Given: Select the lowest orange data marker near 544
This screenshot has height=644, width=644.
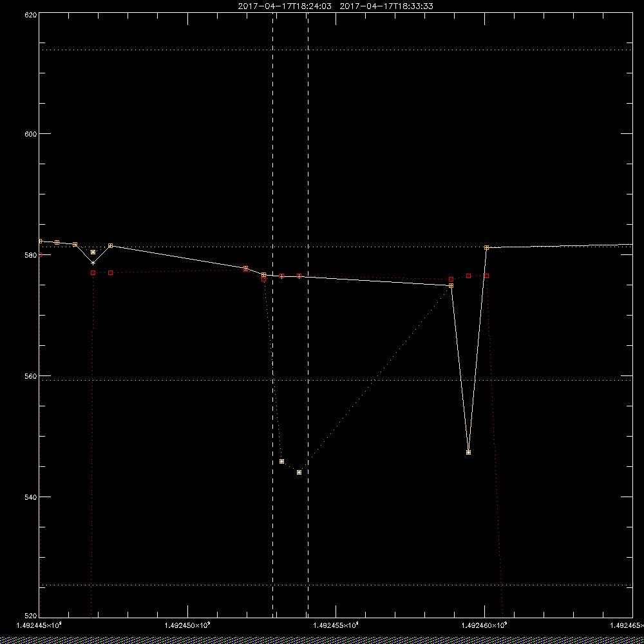Looking at the screenshot, I should point(299,472).
